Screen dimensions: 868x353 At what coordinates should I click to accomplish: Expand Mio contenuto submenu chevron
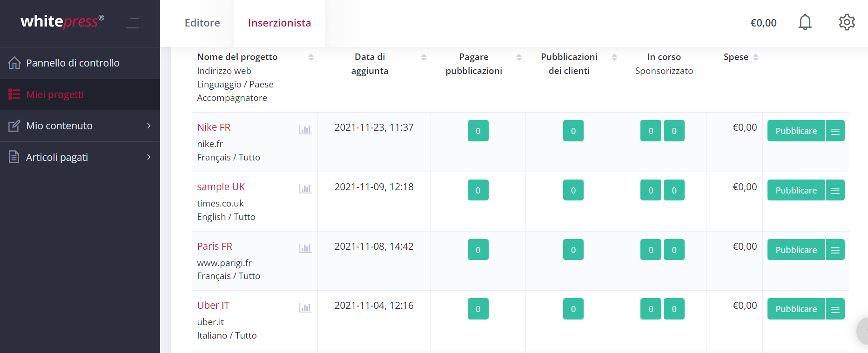(149, 126)
